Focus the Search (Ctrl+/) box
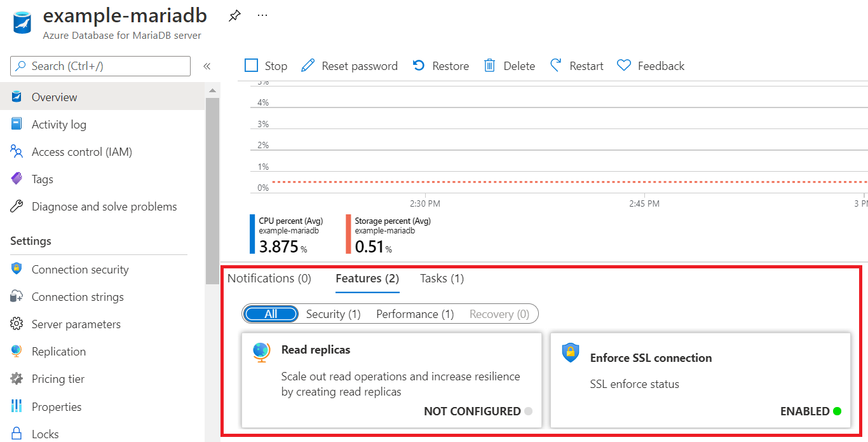 [x=100, y=66]
